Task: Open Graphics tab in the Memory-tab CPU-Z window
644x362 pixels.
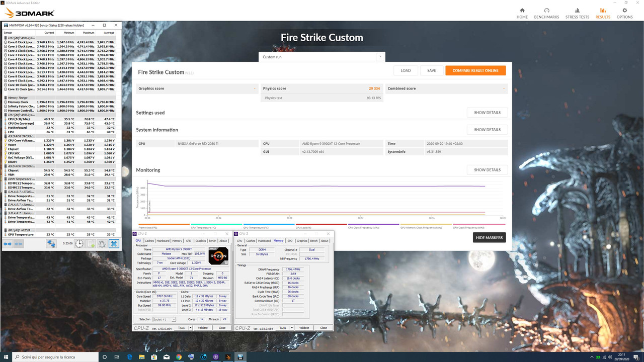Action: pos(302,241)
